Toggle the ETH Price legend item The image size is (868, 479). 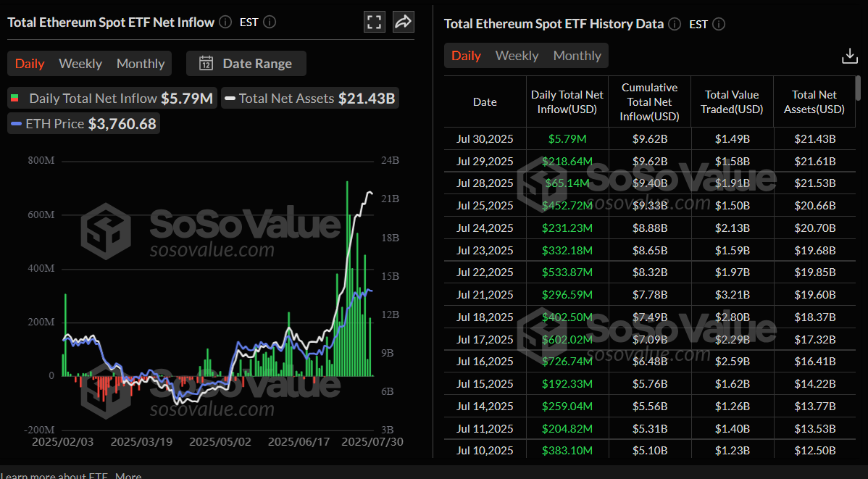point(83,123)
